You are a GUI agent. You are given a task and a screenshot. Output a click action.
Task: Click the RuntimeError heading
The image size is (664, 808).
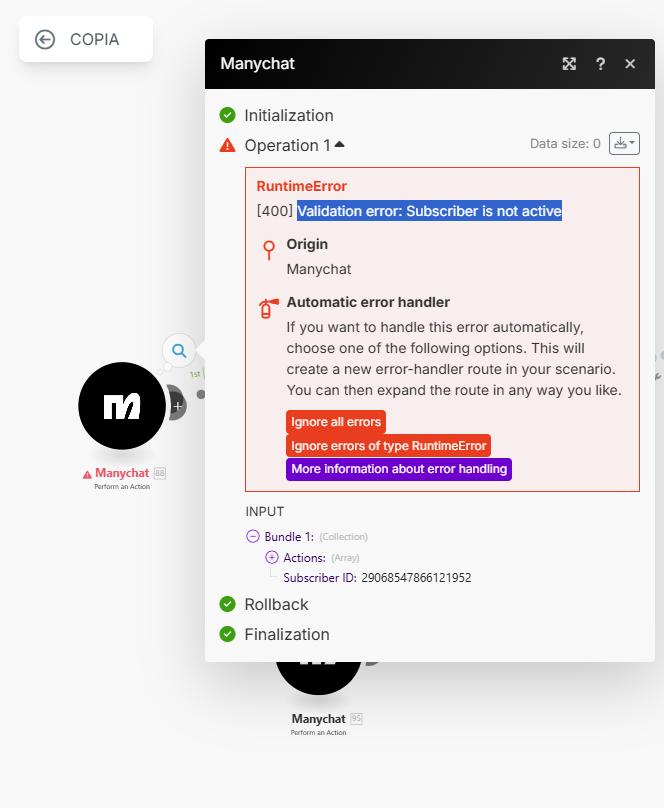click(x=302, y=186)
